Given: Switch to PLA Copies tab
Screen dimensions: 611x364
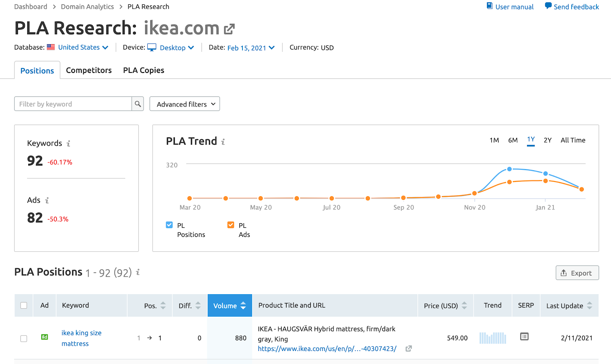Looking at the screenshot, I should [144, 70].
